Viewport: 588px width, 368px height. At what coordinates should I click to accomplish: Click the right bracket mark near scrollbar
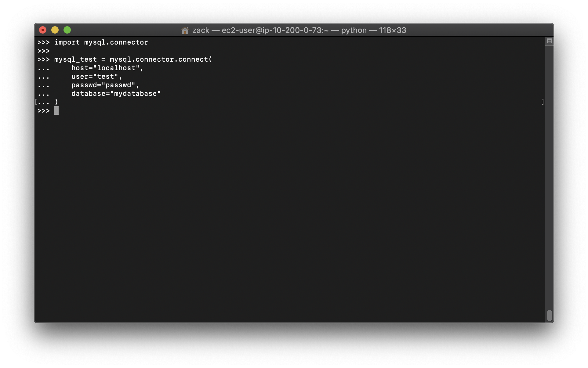tap(543, 102)
